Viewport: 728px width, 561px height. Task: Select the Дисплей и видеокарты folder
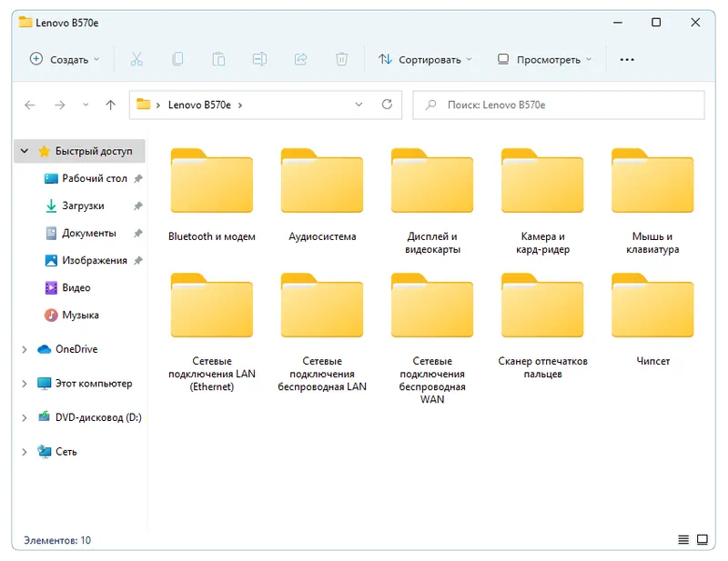click(432, 202)
